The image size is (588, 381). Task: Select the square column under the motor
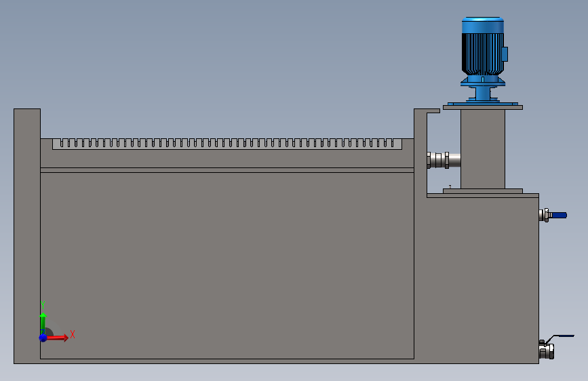point(483,149)
